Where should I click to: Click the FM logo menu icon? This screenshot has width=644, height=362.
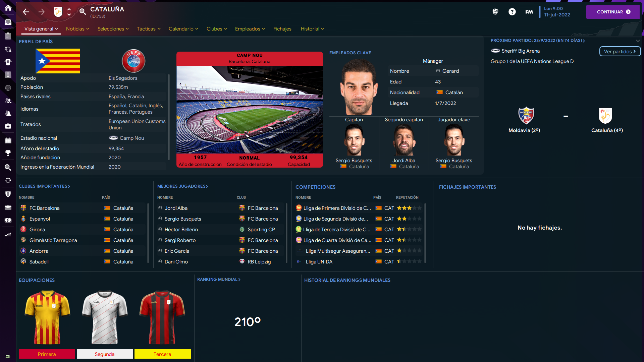point(529,12)
